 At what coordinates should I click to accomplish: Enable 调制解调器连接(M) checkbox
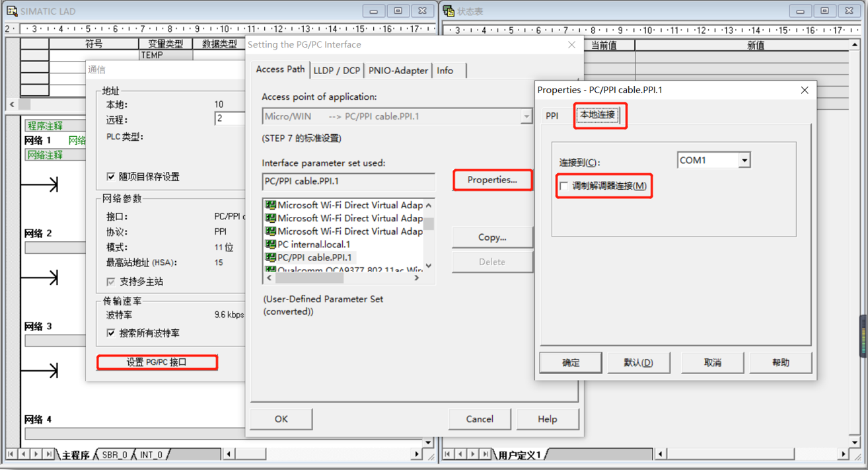pos(563,186)
